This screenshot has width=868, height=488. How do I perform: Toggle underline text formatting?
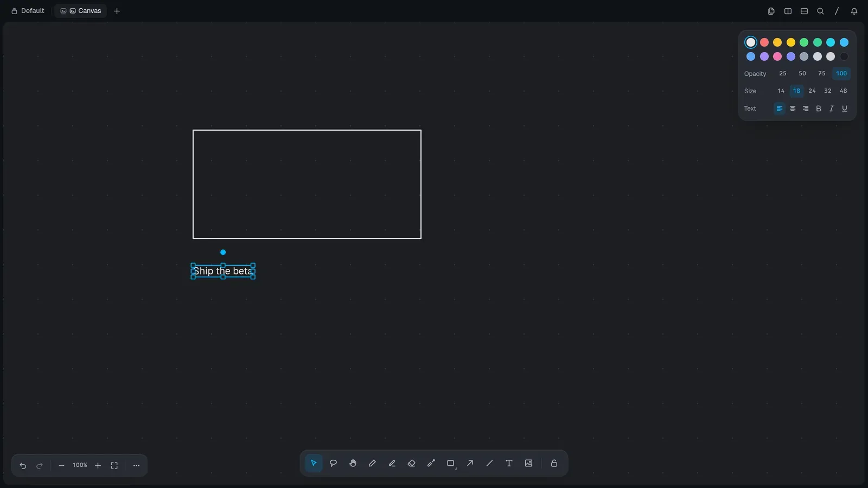point(845,108)
